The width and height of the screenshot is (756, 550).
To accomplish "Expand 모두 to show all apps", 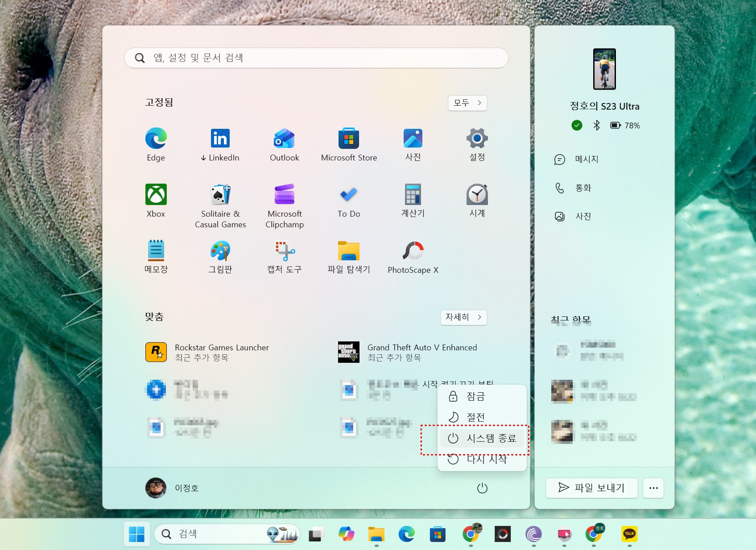I will pyautogui.click(x=467, y=103).
